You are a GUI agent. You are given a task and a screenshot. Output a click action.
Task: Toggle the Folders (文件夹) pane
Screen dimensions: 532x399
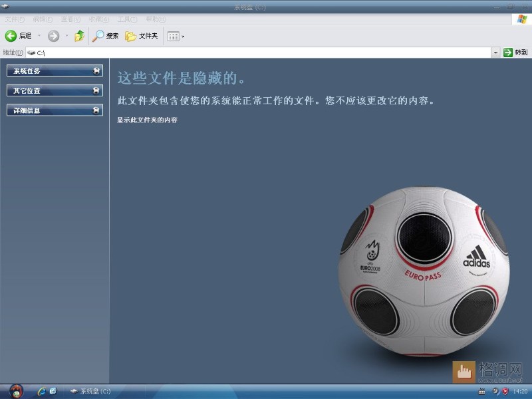[x=142, y=36]
